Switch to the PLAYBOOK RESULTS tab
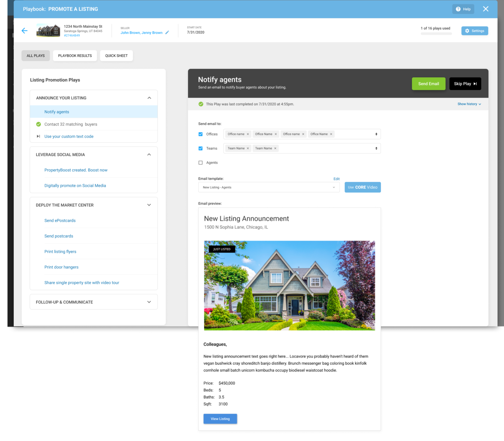Screen dimensions: 504x441 75,55
